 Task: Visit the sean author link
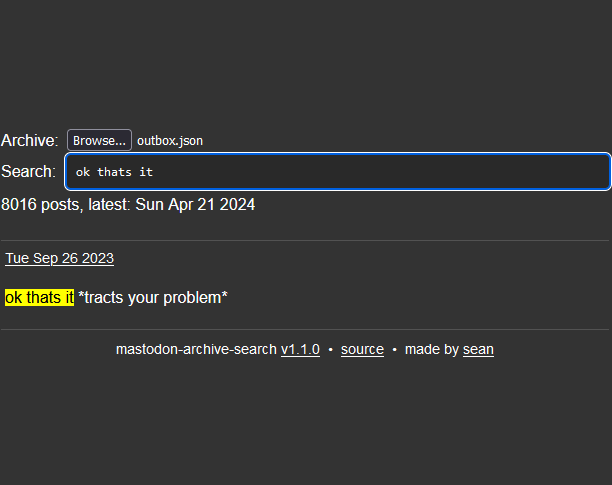point(478,349)
